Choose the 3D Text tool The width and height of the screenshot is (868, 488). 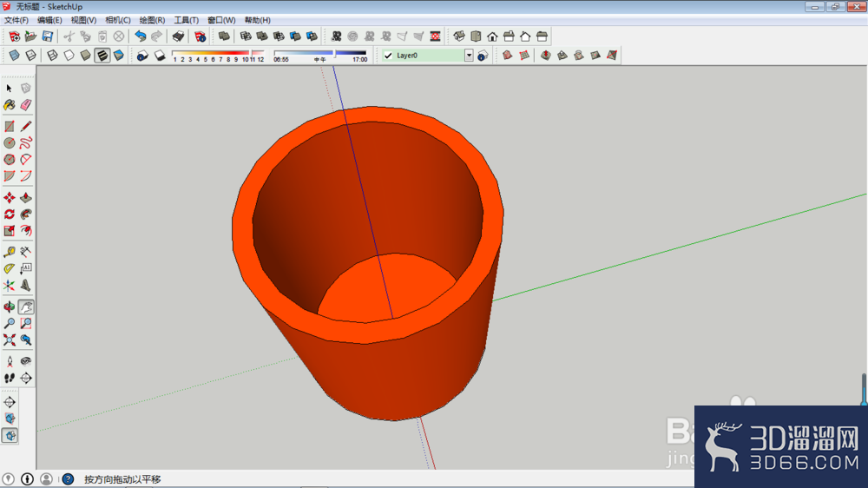pyautogui.click(x=26, y=286)
